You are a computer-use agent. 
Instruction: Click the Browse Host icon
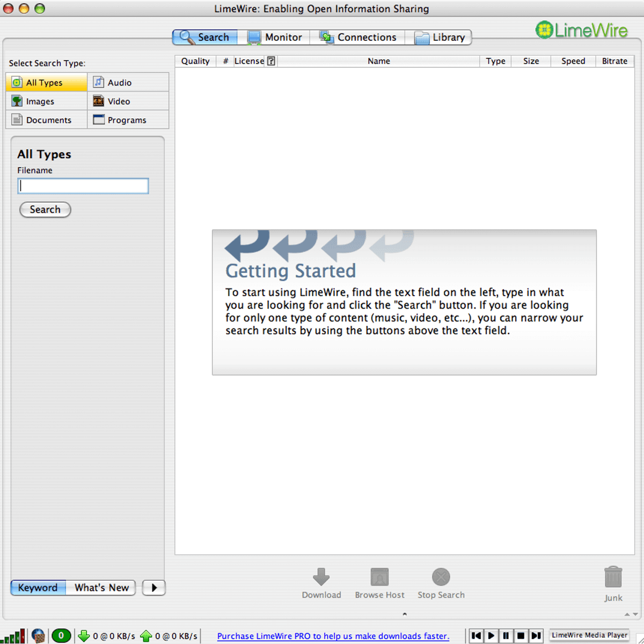(379, 577)
